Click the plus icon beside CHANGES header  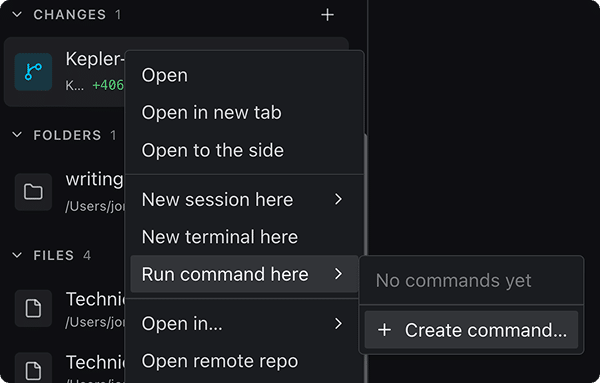point(327,15)
